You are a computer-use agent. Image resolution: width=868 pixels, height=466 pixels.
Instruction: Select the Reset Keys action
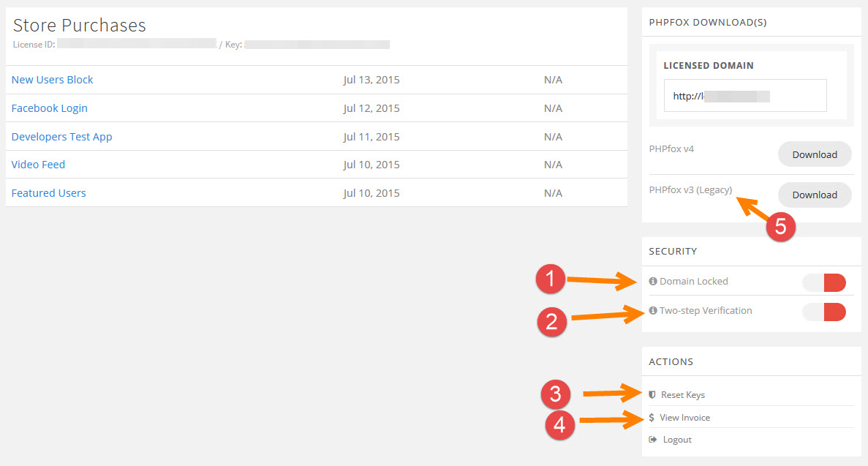(683, 395)
